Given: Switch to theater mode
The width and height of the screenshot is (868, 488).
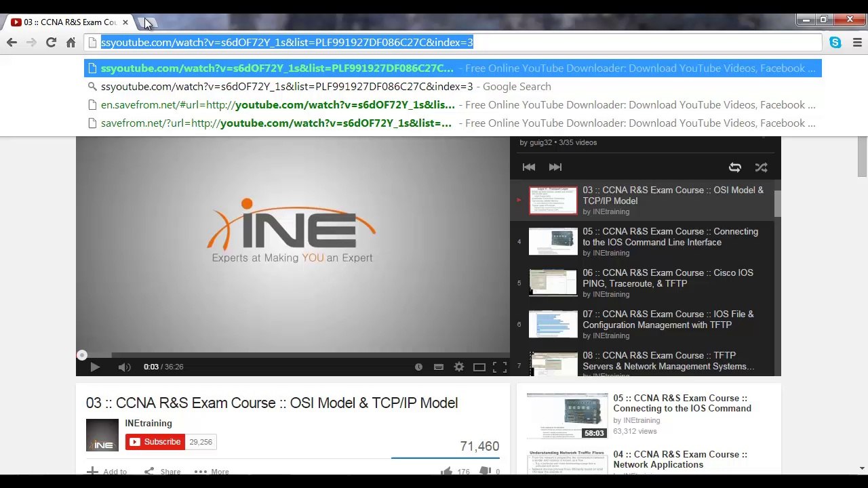Looking at the screenshot, I should tap(479, 367).
